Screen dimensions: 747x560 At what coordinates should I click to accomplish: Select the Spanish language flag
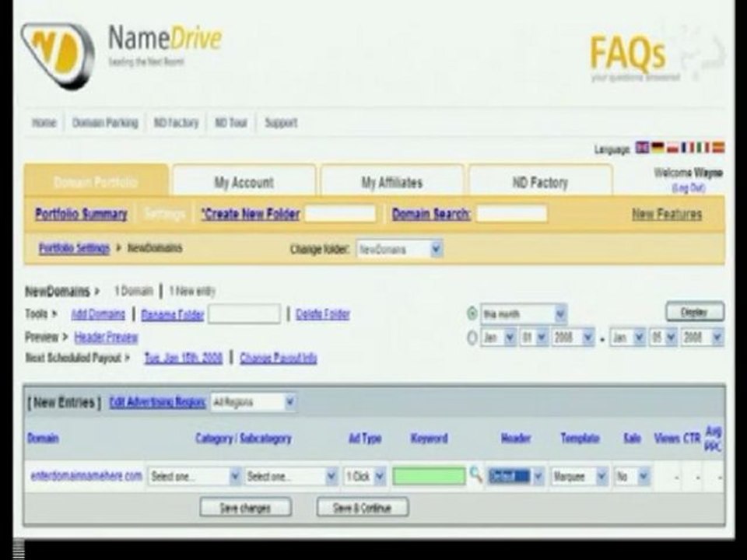point(718,148)
